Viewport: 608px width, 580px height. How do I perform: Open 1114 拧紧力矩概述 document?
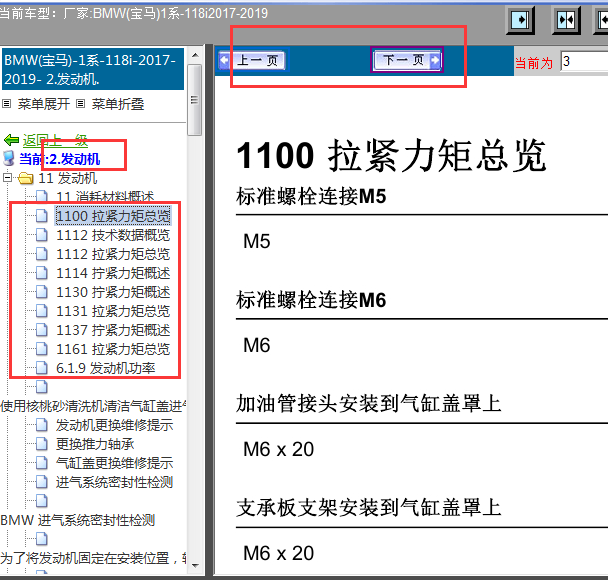pos(113,273)
